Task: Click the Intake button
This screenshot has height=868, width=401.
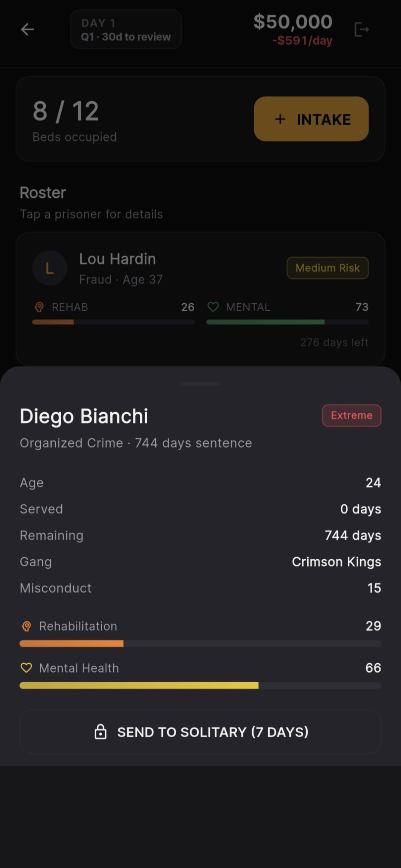Action: pos(311,119)
